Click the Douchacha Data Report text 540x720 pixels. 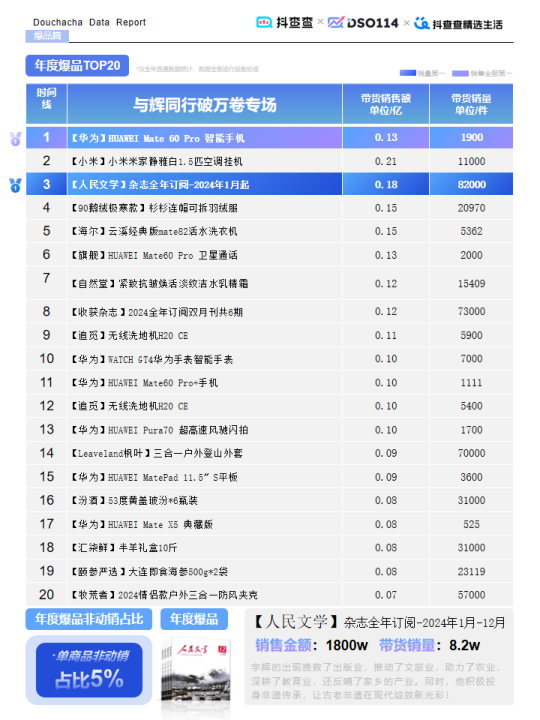(90, 22)
